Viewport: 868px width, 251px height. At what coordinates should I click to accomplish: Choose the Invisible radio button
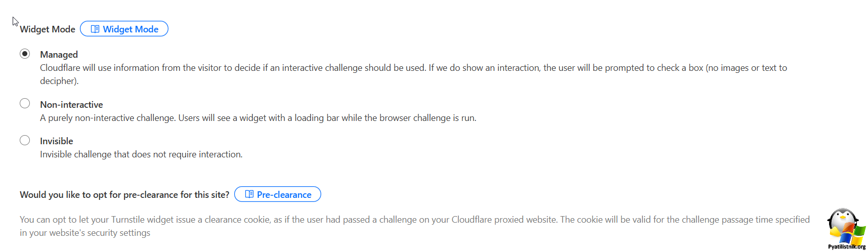point(25,140)
